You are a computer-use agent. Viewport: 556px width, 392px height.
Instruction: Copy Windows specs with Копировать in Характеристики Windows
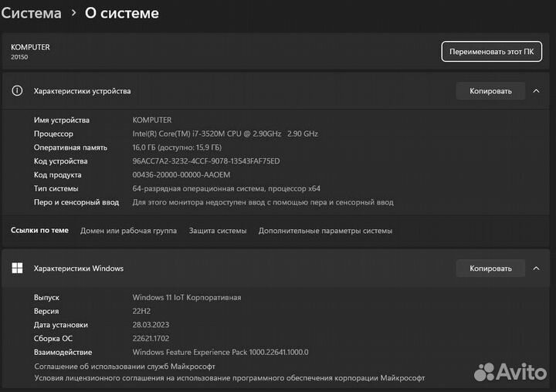click(x=490, y=269)
